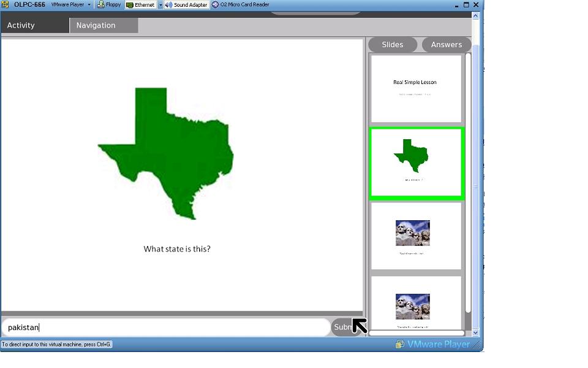This screenshot has height=368, width=588.
Task: Open the Navigation tab
Action: [x=104, y=25]
